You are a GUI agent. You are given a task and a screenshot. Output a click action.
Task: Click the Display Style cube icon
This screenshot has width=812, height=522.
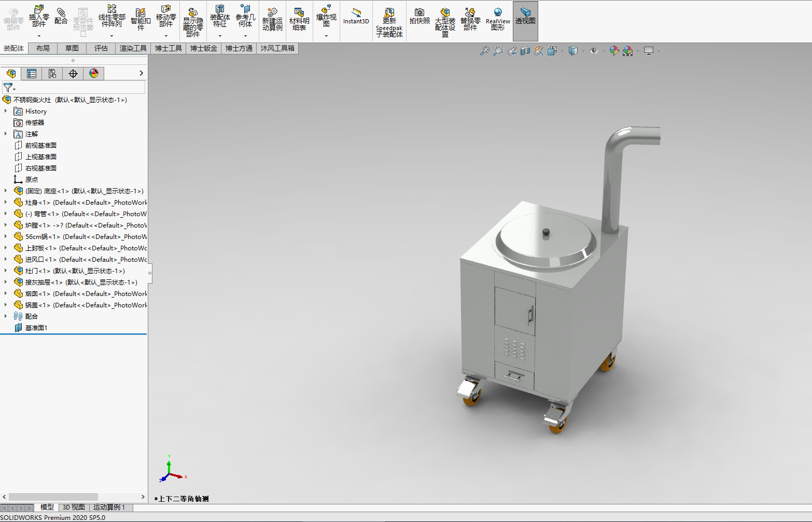(x=573, y=51)
